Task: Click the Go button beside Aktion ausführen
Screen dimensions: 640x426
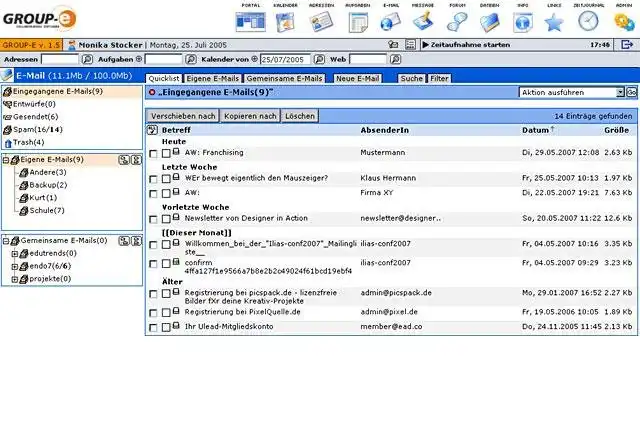Action: coord(631,92)
